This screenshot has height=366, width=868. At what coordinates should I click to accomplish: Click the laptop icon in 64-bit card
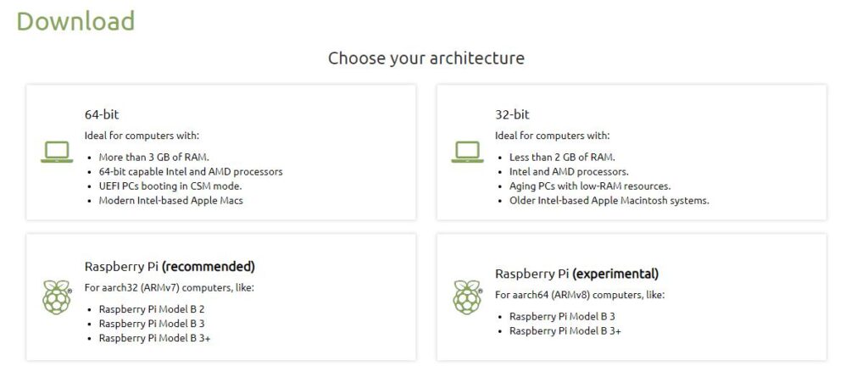pyautogui.click(x=57, y=152)
